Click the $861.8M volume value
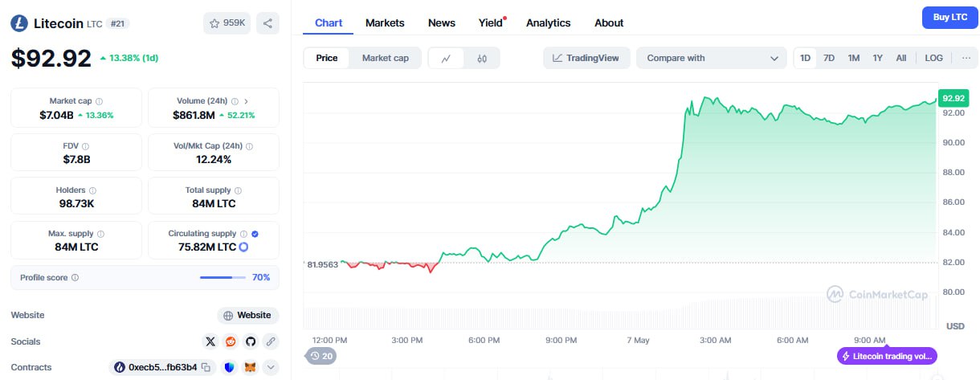This screenshot has height=380, width=980. (x=194, y=115)
